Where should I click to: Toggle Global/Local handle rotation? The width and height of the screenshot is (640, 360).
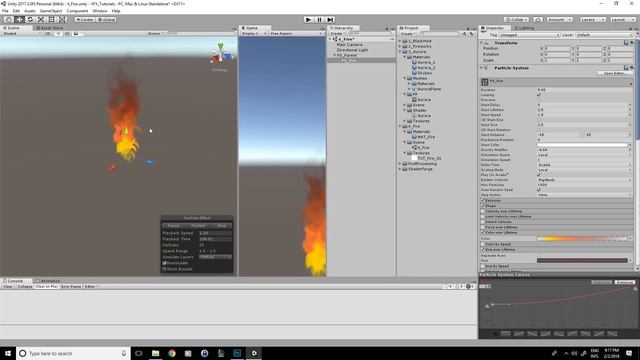[x=107, y=19]
